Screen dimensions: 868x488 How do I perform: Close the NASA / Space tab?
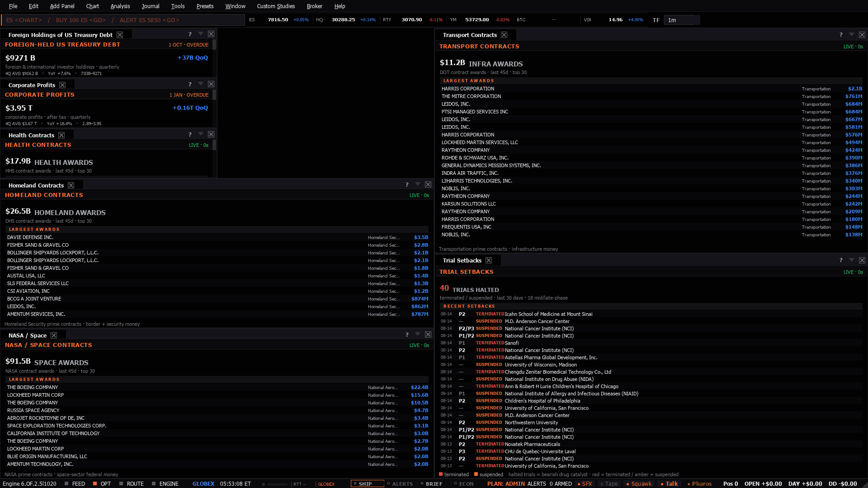54,335
